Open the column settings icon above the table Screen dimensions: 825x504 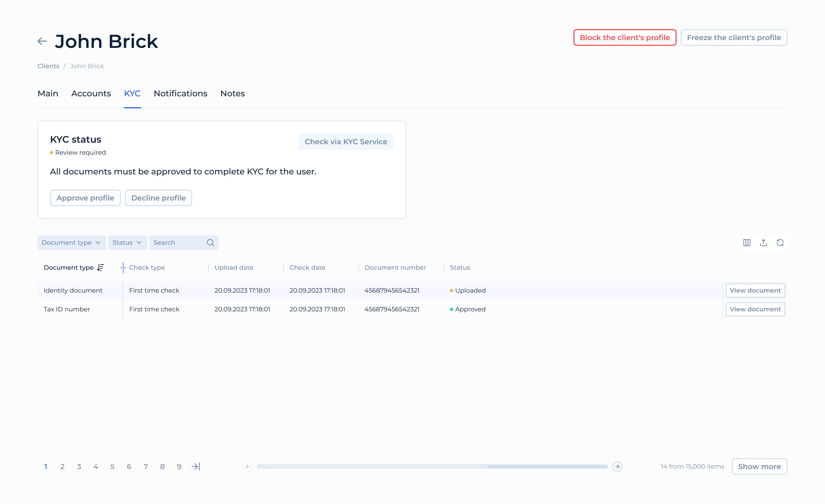[x=747, y=242]
